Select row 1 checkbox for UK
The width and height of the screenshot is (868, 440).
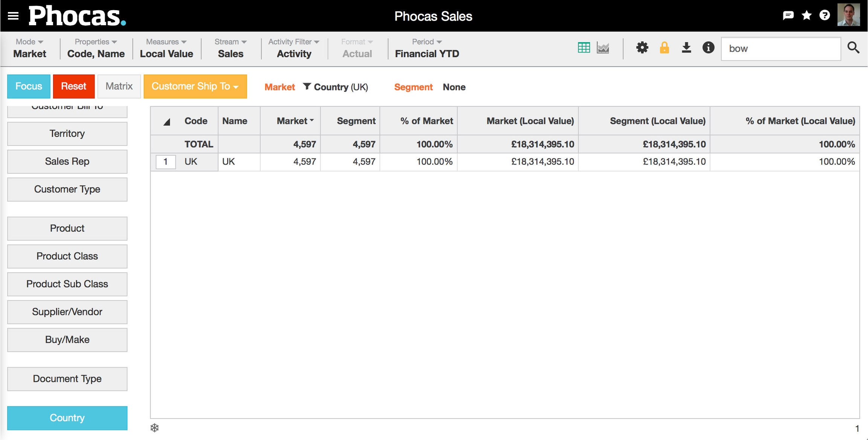tap(165, 162)
